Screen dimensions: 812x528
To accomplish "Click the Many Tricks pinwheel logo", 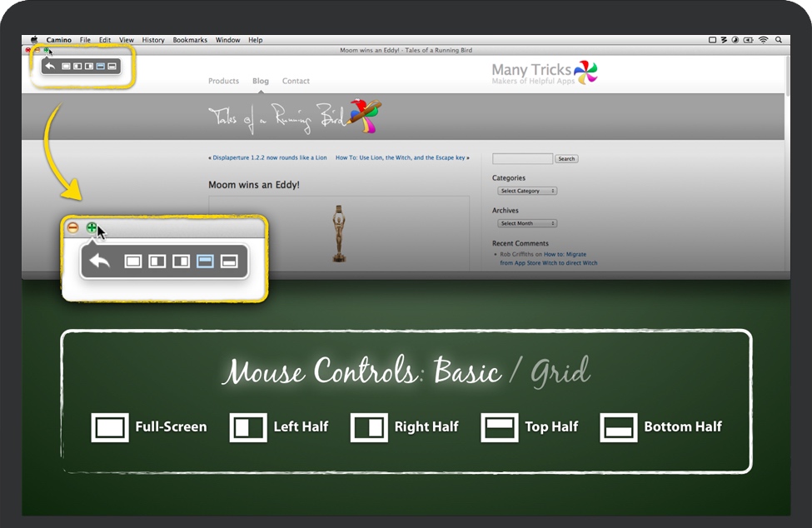I will pyautogui.click(x=585, y=73).
